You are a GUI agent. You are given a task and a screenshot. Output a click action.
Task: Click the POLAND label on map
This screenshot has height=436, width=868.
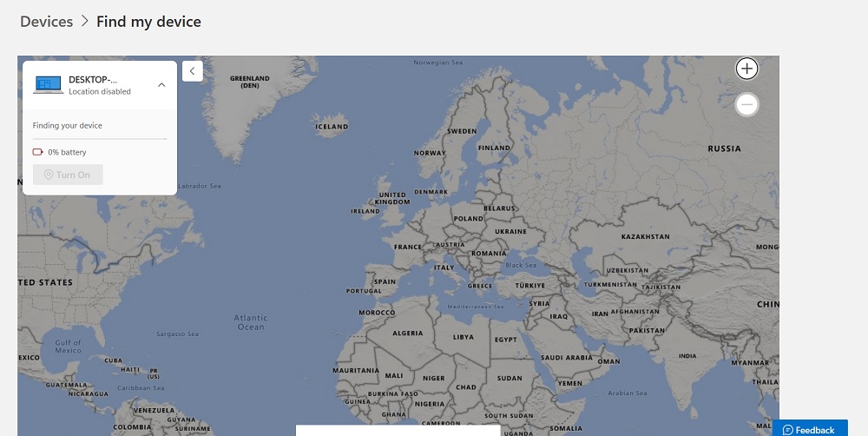pos(469,219)
